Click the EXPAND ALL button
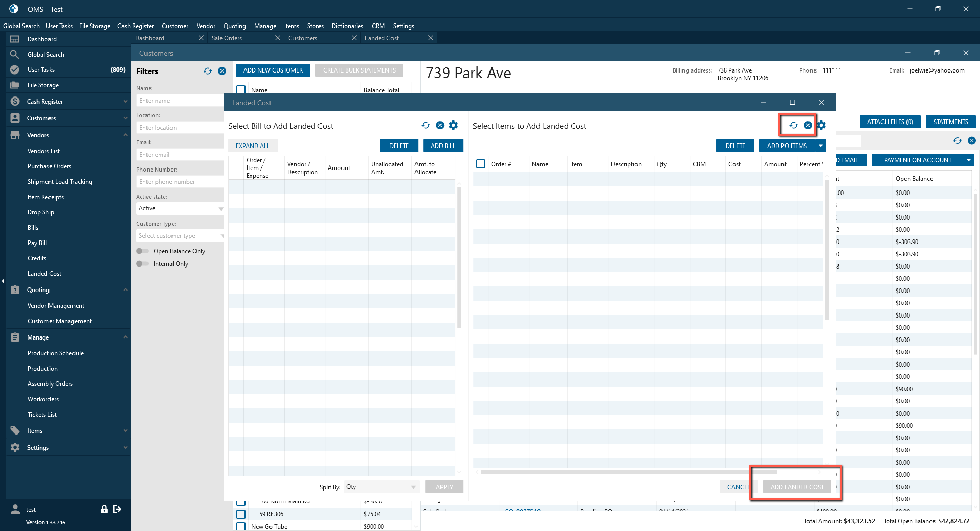This screenshot has height=531, width=980. pyautogui.click(x=253, y=146)
